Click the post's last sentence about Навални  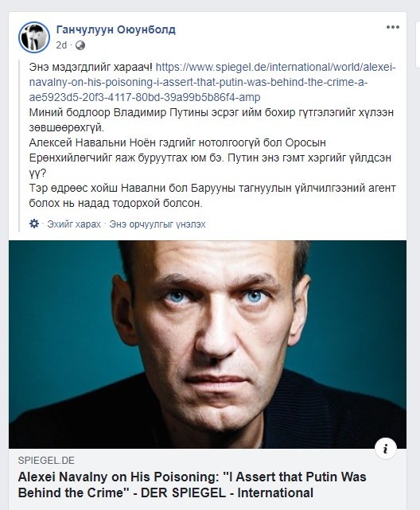(212, 196)
